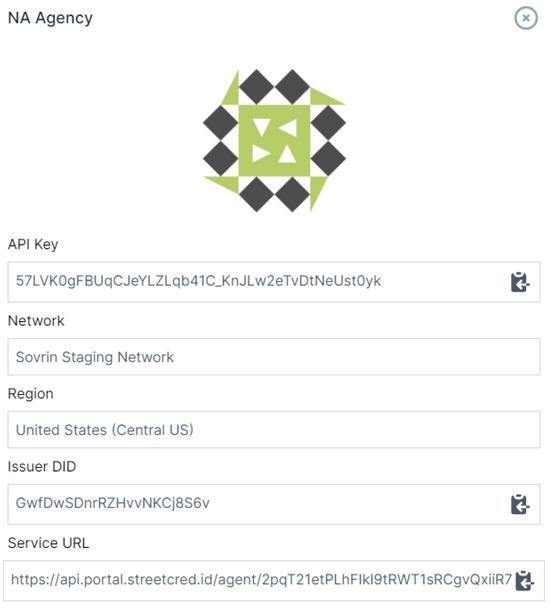Close the NA Agency details panel
Image resolution: width=550 pixels, height=608 pixels.
point(526,18)
